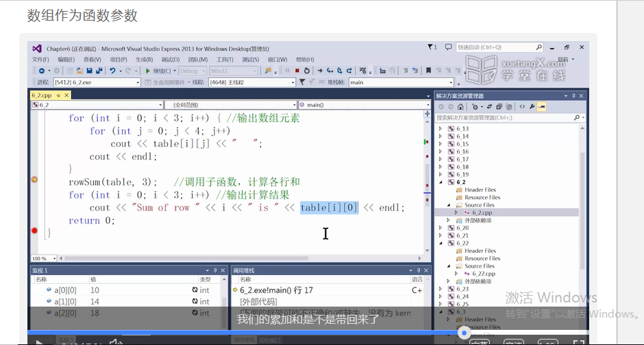Viewport: 644px width, 345px height.
Task: Click the feedback speech bubble icon
Action: click(448, 47)
